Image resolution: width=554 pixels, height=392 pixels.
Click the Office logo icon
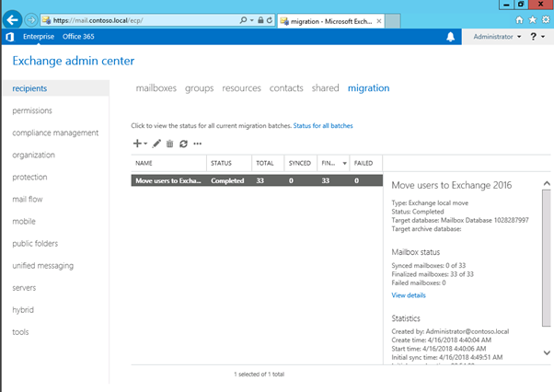[x=10, y=37]
